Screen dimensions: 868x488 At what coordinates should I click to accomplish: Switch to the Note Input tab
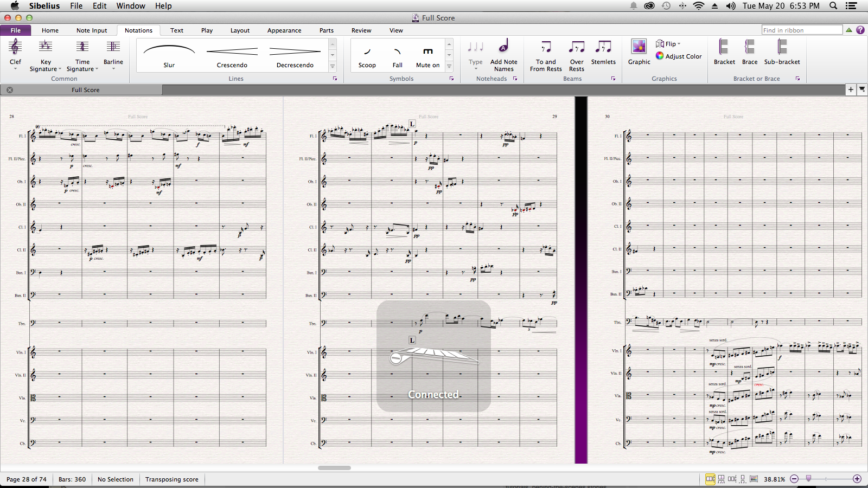pyautogui.click(x=92, y=30)
